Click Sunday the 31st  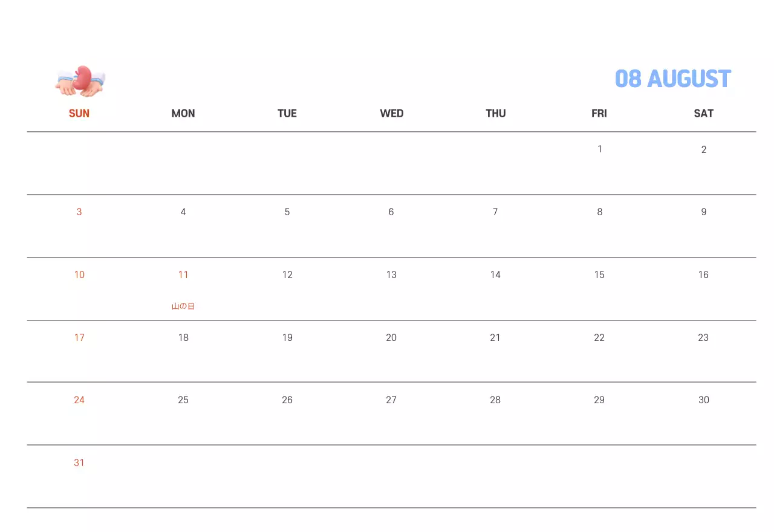pyautogui.click(x=79, y=463)
